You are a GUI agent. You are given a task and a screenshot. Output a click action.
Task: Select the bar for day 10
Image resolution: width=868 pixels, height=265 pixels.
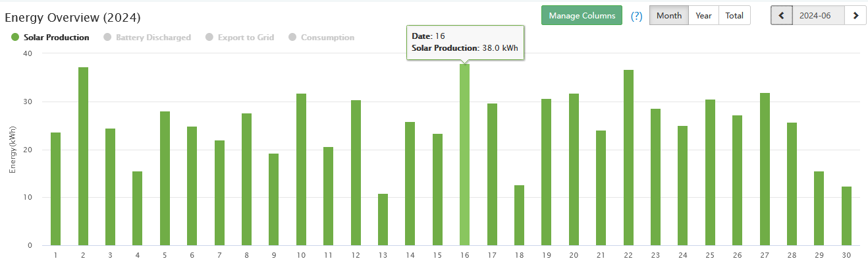click(301, 169)
